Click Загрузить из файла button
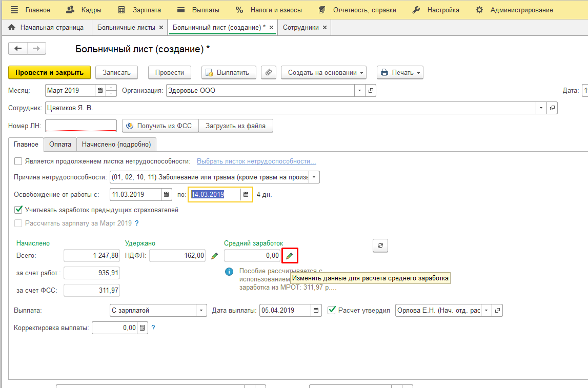The image size is (588, 388). 235,126
